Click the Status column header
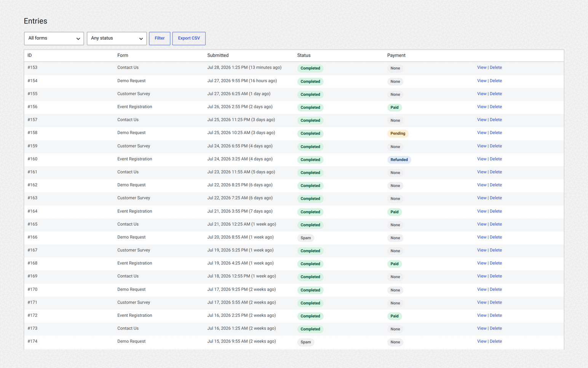Viewport: 588px width, 368px height. coord(304,55)
